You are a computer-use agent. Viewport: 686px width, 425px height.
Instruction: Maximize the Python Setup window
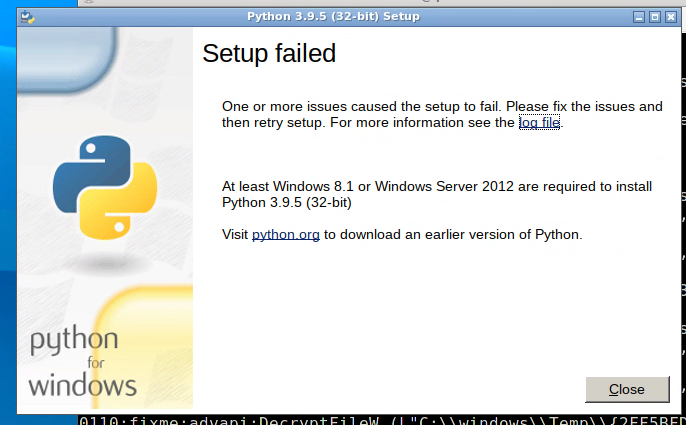click(x=654, y=17)
